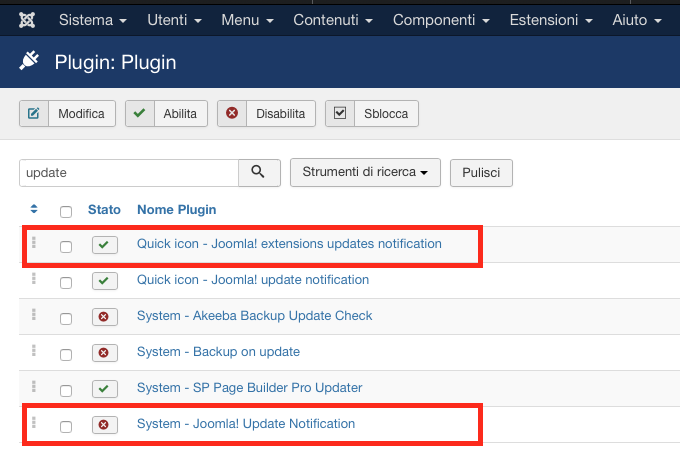Click the plug icon beside Plugin title

coord(29,61)
